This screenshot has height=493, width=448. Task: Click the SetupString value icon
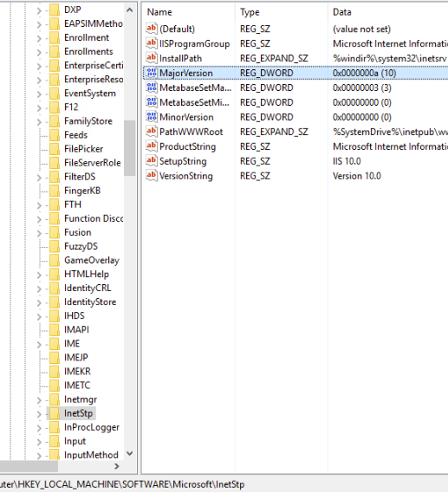pyautogui.click(x=152, y=161)
